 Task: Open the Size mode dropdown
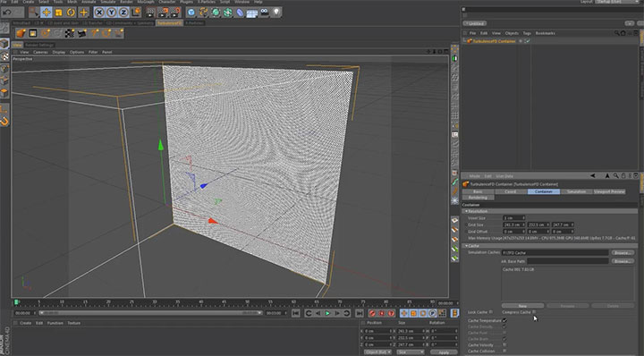click(410, 352)
